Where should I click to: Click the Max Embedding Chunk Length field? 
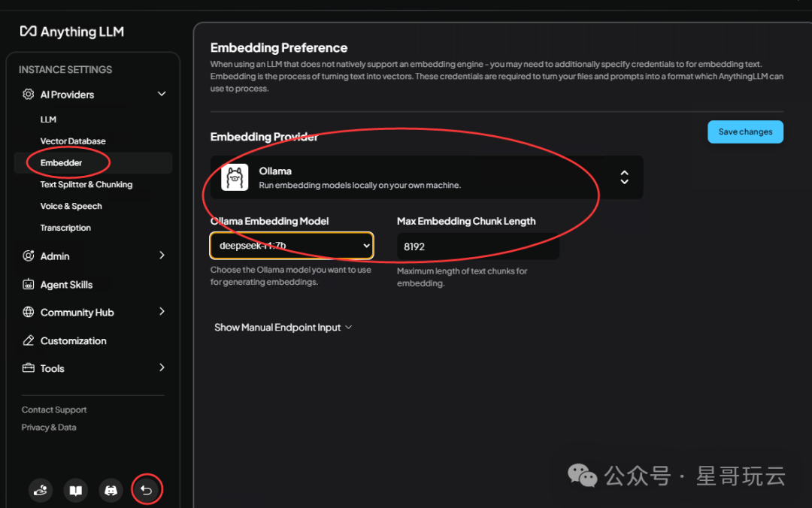point(478,246)
